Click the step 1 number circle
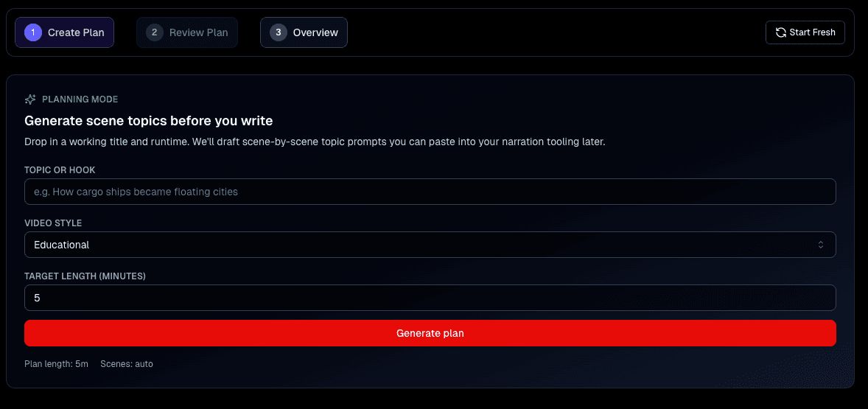This screenshot has width=868, height=409. pos(33,32)
